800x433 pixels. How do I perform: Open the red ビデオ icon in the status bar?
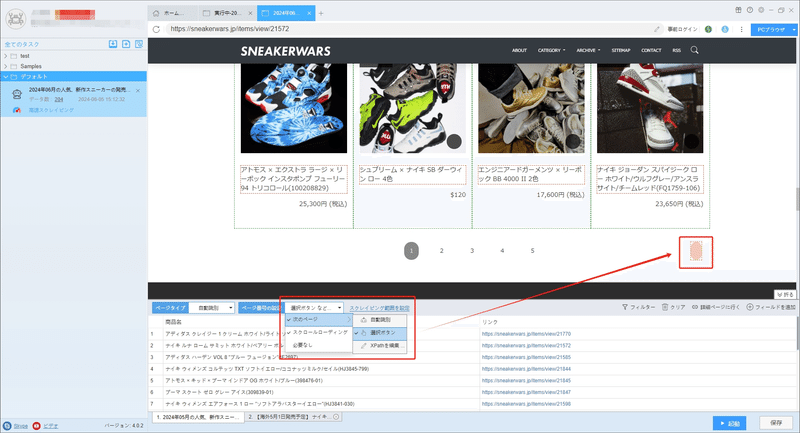tap(36, 425)
